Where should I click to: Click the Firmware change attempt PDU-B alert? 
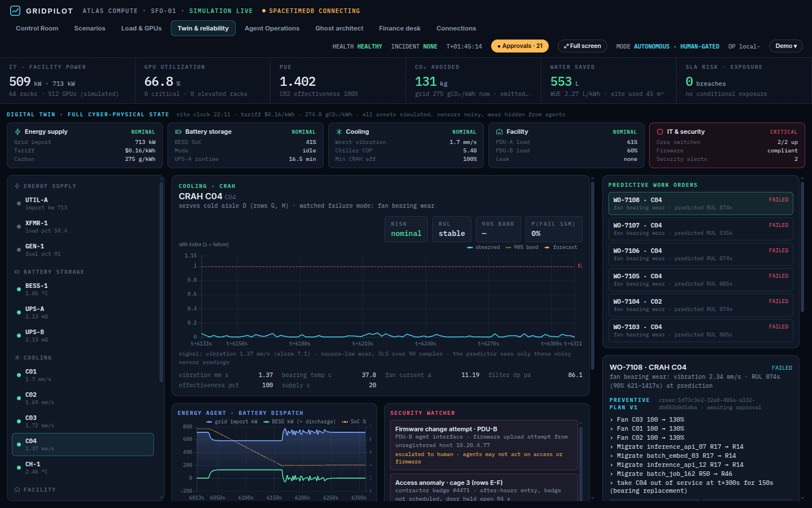(483, 445)
